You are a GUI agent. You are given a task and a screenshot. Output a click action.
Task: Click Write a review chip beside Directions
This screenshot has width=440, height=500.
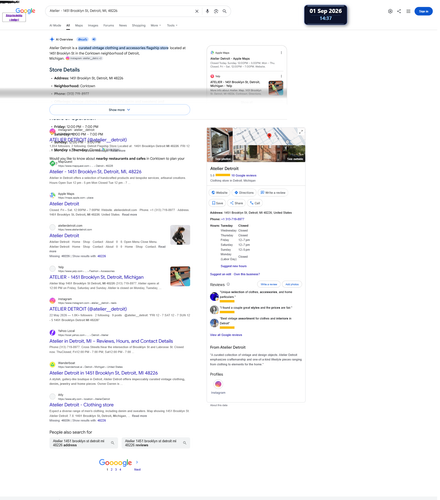pos(273,193)
